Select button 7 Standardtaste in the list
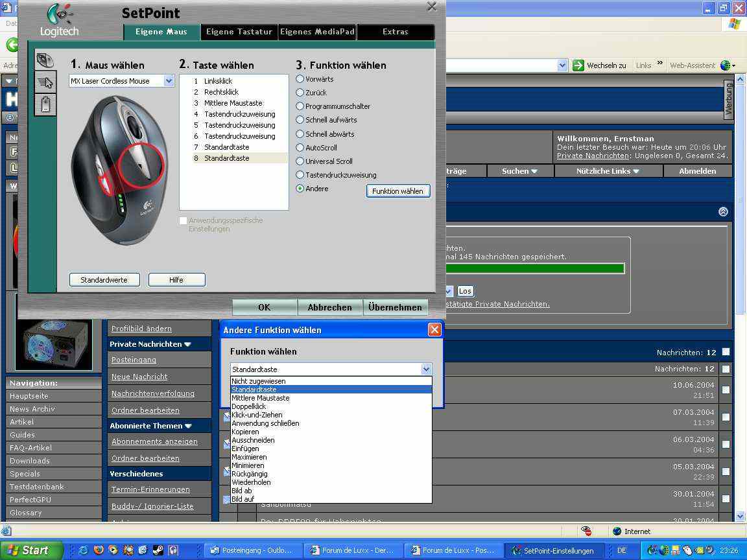The height and width of the screenshot is (560, 747). point(240,147)
